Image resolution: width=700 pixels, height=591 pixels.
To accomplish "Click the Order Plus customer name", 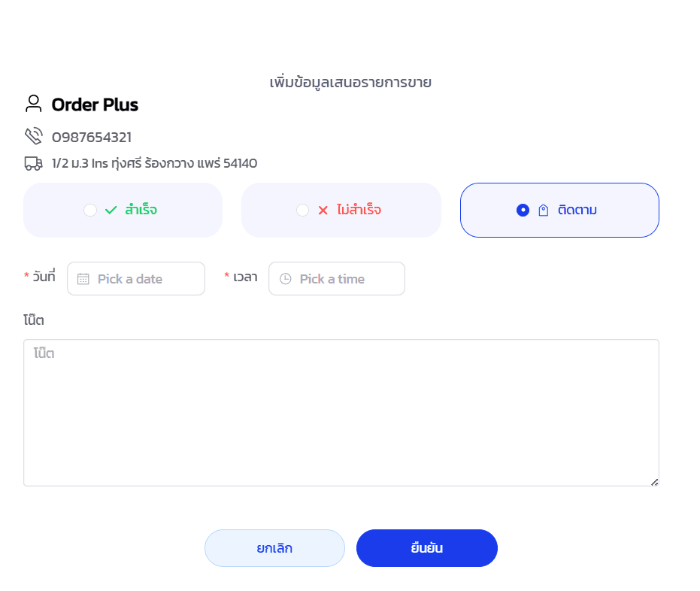I will (95, 105).
